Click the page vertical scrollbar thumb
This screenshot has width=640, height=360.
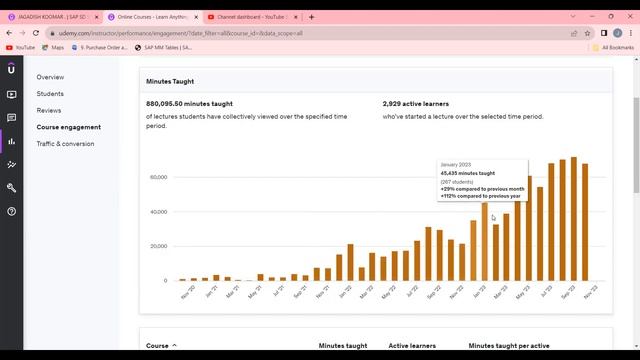tap(636, 145)
